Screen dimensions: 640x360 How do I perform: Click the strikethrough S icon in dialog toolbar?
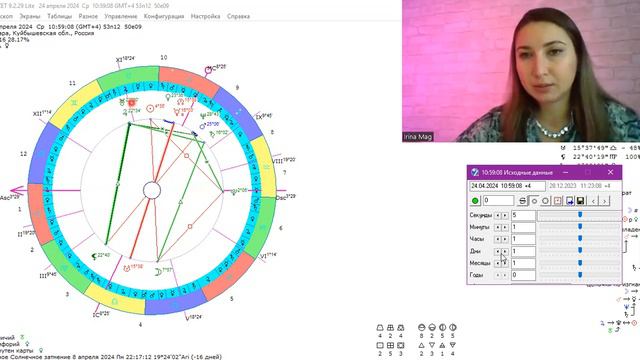522,200
